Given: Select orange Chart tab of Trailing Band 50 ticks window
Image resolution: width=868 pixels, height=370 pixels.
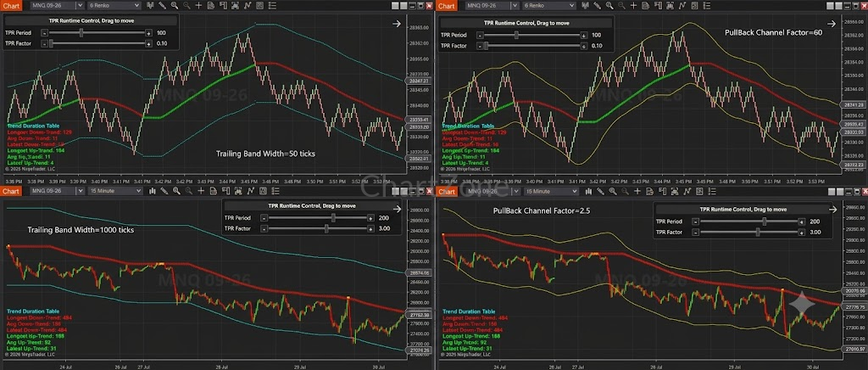Looking at the screenshot, I should tap(11, 6).
